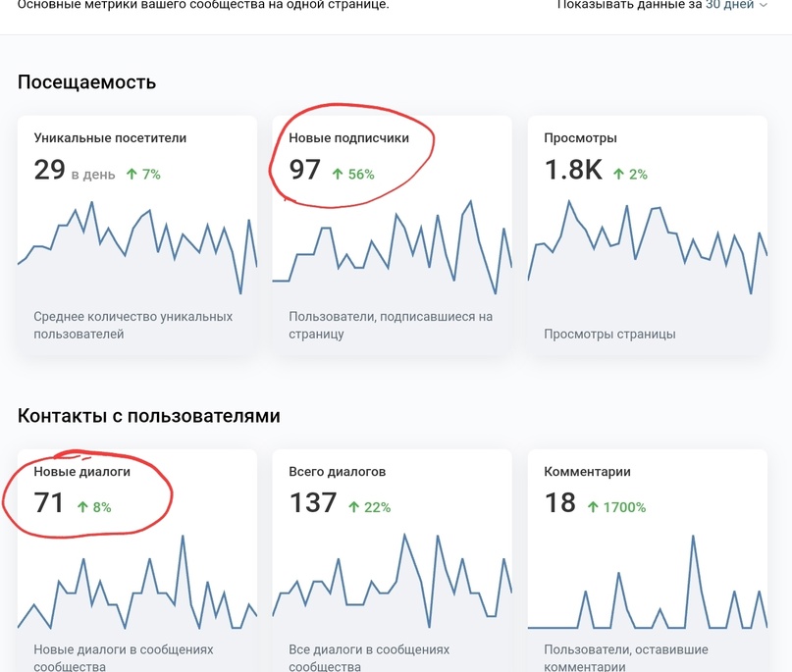Open the Уникальные посетители card title

tap(110, 138)
